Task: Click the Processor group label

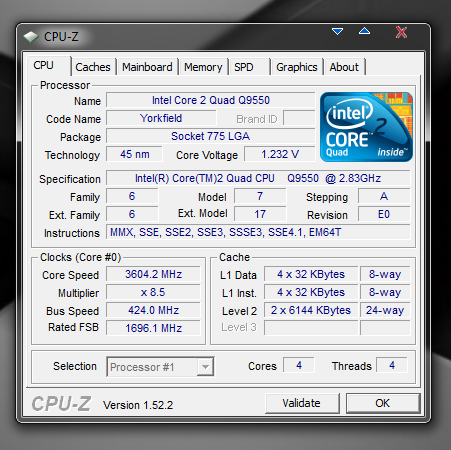Action: point(65,85)
